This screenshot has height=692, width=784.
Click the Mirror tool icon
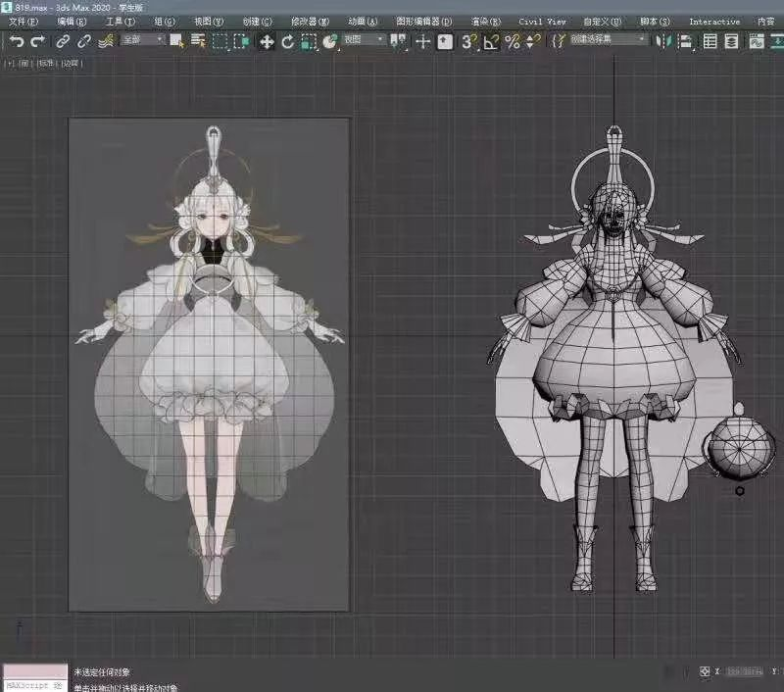coord(663,41)
